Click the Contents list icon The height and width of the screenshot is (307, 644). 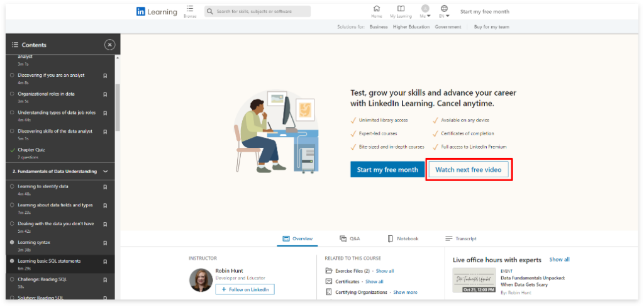coord(15,45)
